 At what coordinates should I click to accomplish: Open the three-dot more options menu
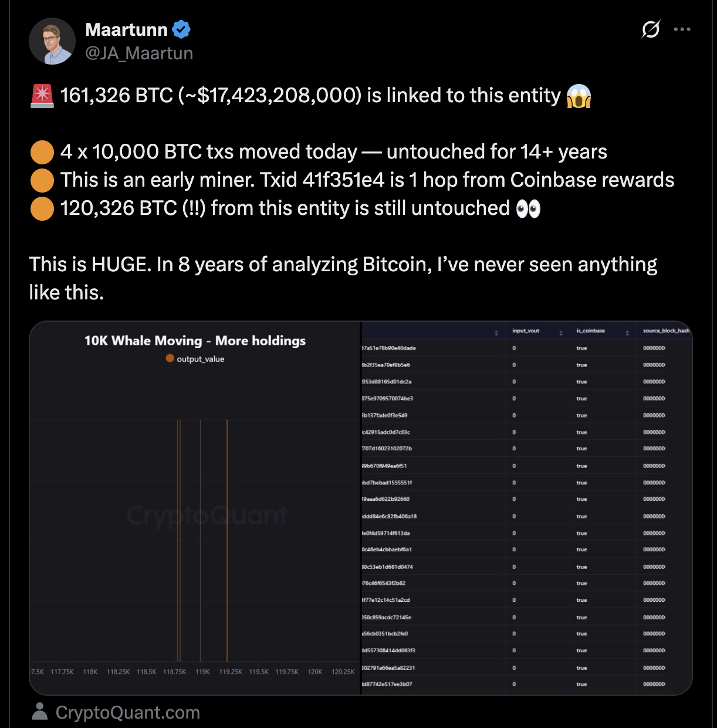682,29
